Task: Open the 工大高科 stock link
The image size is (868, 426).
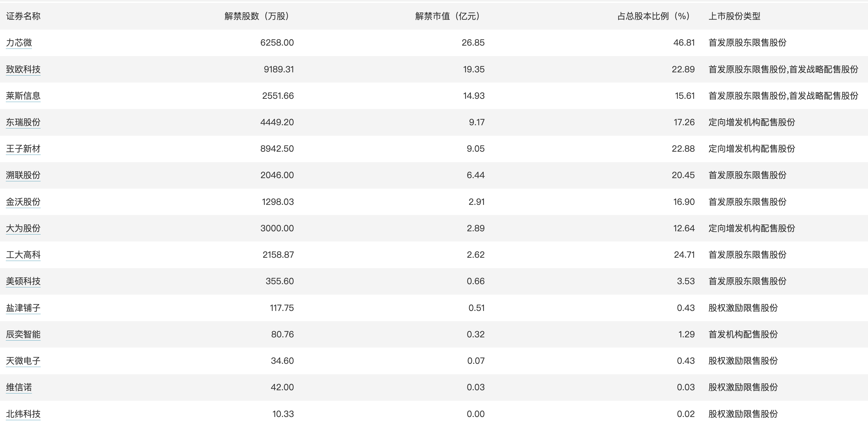Action: (23, 255)
